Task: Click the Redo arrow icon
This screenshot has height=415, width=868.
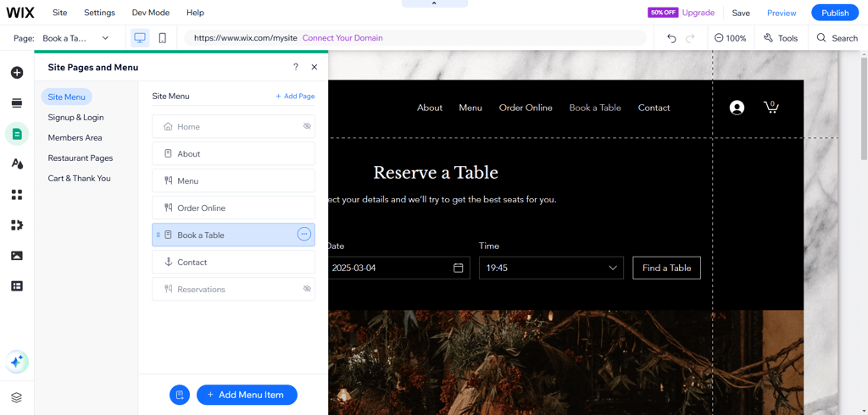Action: coord(690,38)
